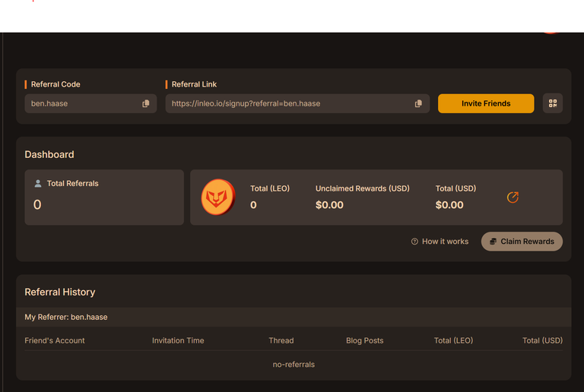Click the Total (LEO) table column header
This screenshot has height=392, width=584.
(x=453, y=340)
